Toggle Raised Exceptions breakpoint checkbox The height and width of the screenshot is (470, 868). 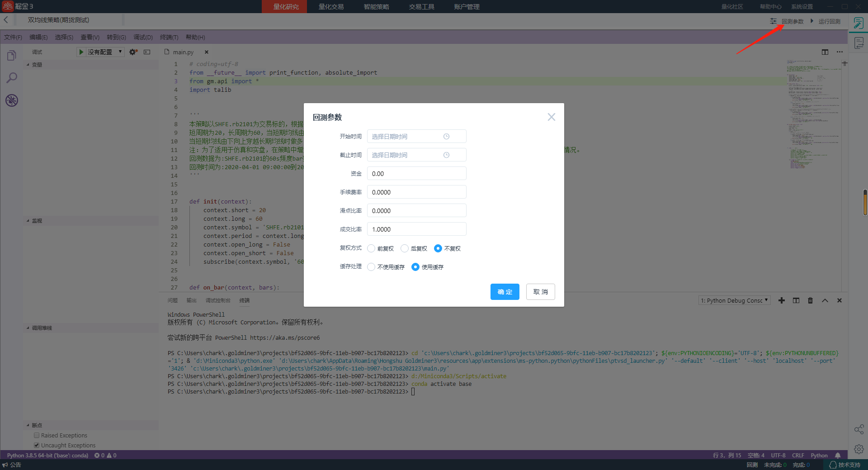click(37, 435)
